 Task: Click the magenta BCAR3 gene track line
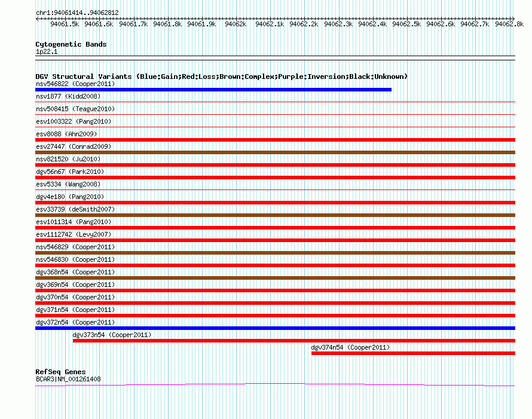[x=275, y=384]
